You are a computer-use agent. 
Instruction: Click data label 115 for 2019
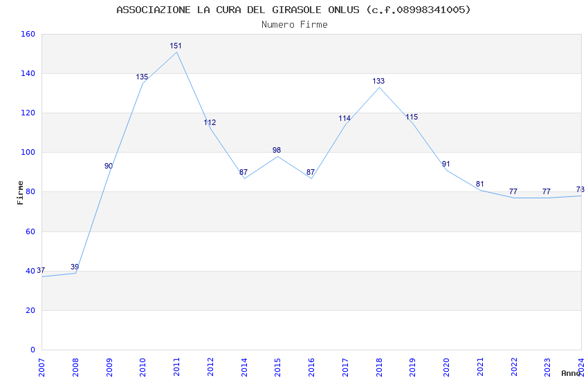coord(412,117)
